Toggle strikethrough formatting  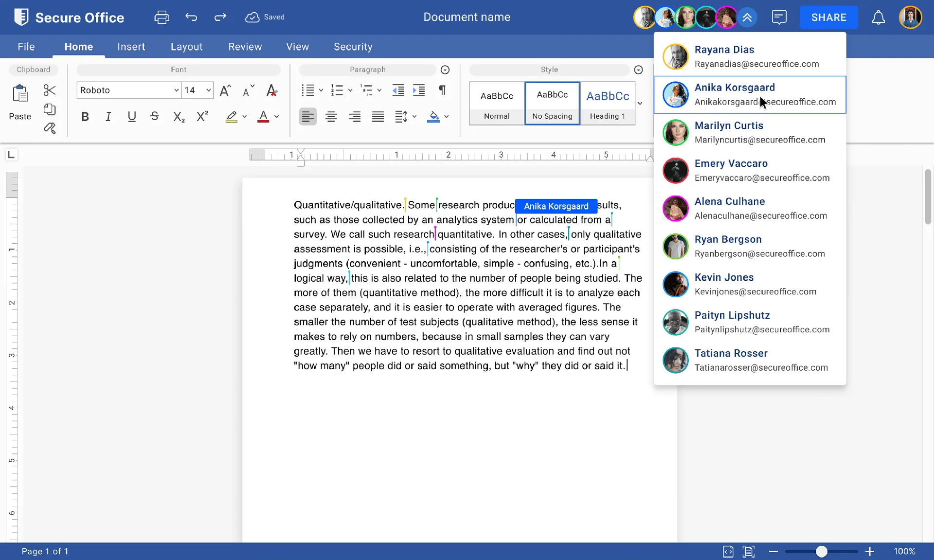(x=155, y=117)
